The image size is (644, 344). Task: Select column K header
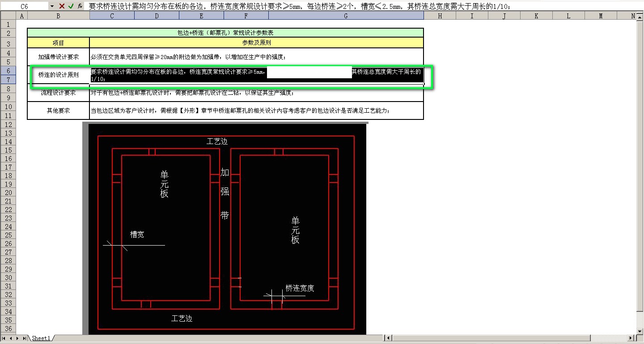point(536,16)
